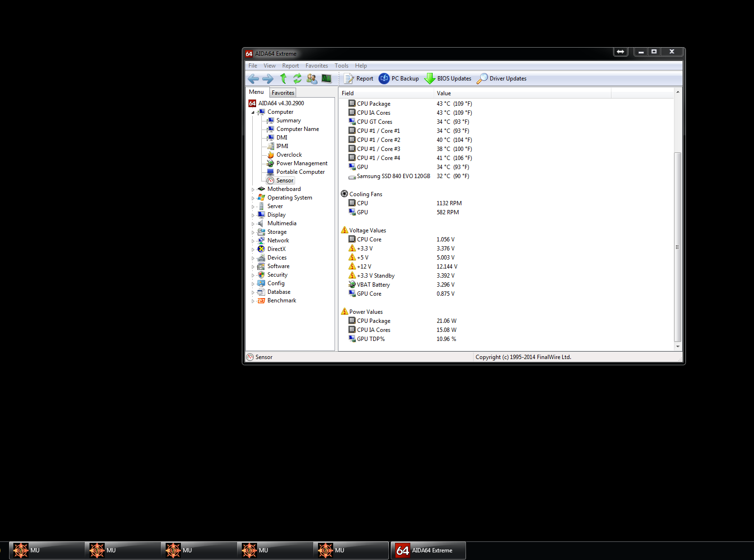Screen dimensions: 754x560
Task: Expand the Server tree node
Action: (253, 207)
